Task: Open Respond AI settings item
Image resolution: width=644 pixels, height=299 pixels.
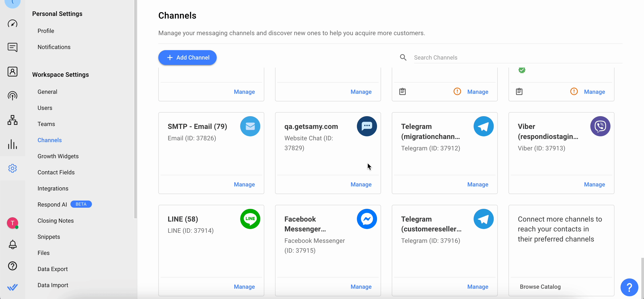Action: coord(52,204)
